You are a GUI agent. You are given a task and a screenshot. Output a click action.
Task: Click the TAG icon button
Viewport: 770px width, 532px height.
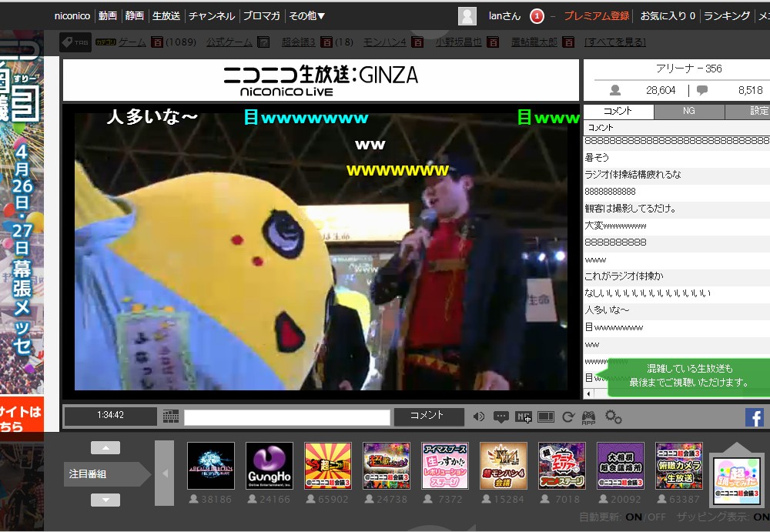click(75, 42)
